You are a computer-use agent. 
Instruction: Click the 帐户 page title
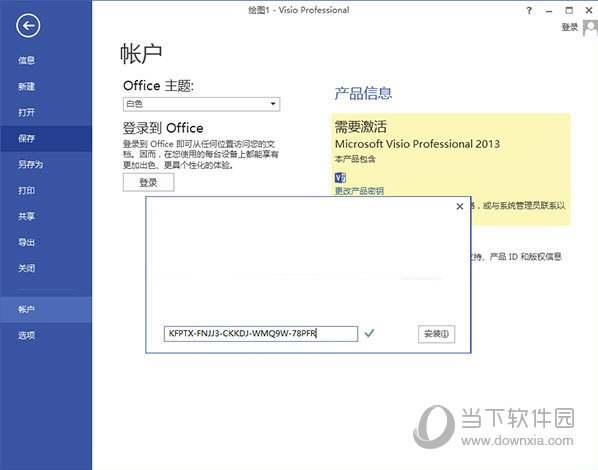point(141,53)
